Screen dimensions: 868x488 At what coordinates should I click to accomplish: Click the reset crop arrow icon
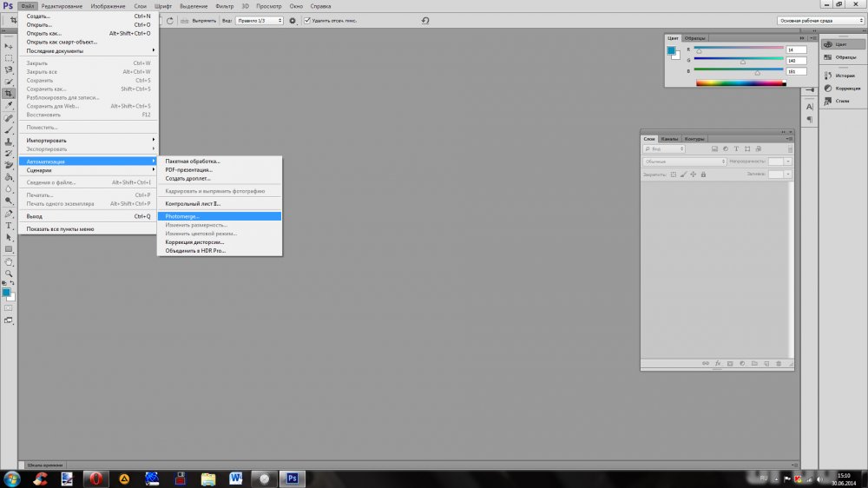[425, 20]
